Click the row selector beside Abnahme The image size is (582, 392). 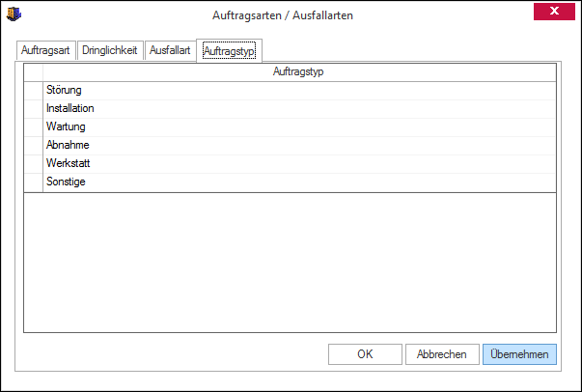coord(34,145)
